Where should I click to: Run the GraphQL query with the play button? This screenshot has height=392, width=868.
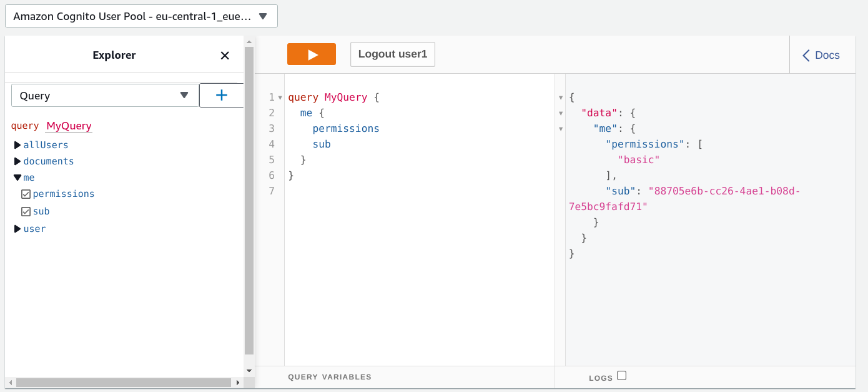[x=311, y=54]
